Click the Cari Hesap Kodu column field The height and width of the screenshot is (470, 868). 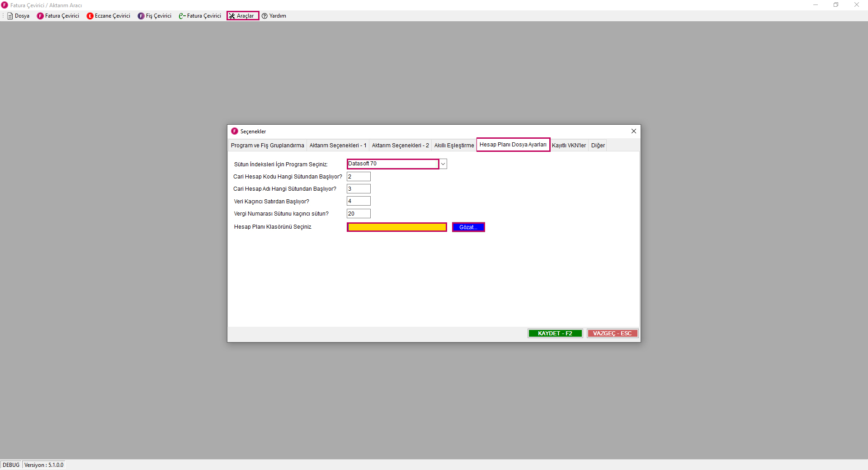click(359, 177)
